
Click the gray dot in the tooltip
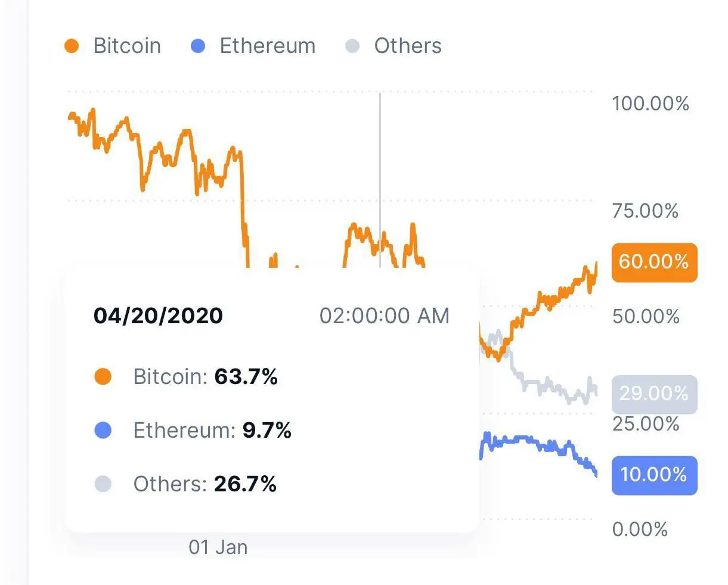point(103,484)
